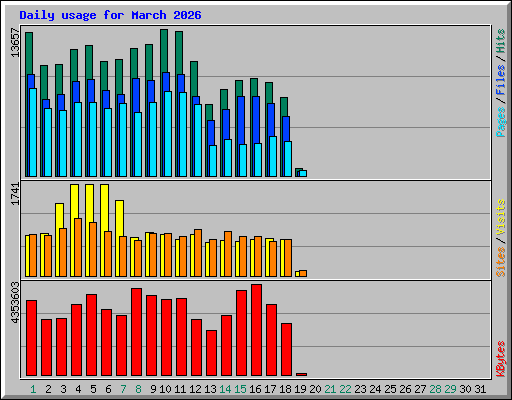This screenshot has height=400, width=512.
Task: Select day 4 on the x-axis
Action: point(78,389)
